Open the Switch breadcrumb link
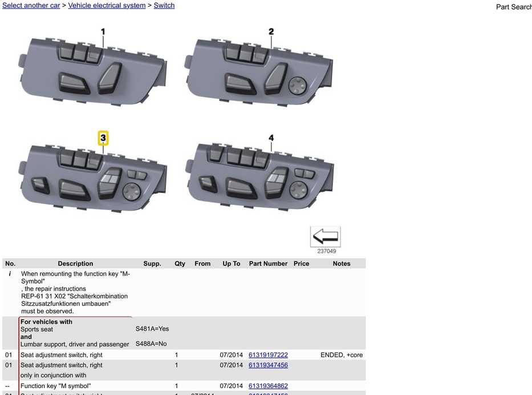This screenshot has height=395, width=532. point(164,6)
